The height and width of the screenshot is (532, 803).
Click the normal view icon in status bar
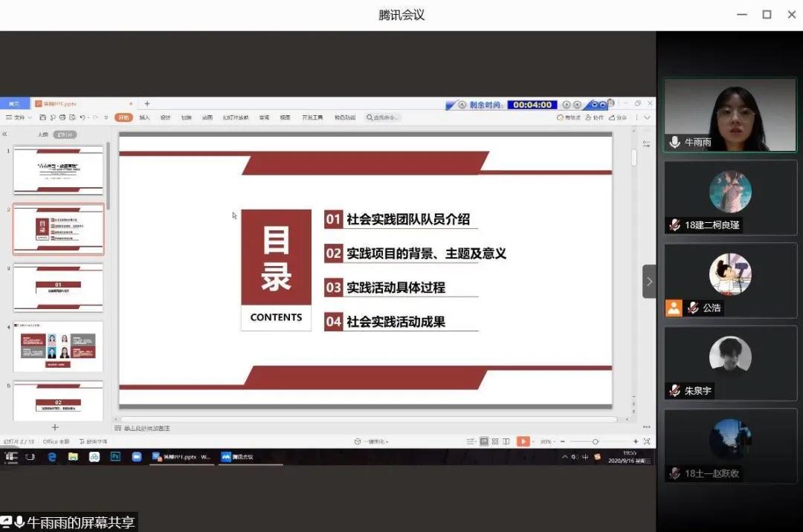[x=484, y=441]
